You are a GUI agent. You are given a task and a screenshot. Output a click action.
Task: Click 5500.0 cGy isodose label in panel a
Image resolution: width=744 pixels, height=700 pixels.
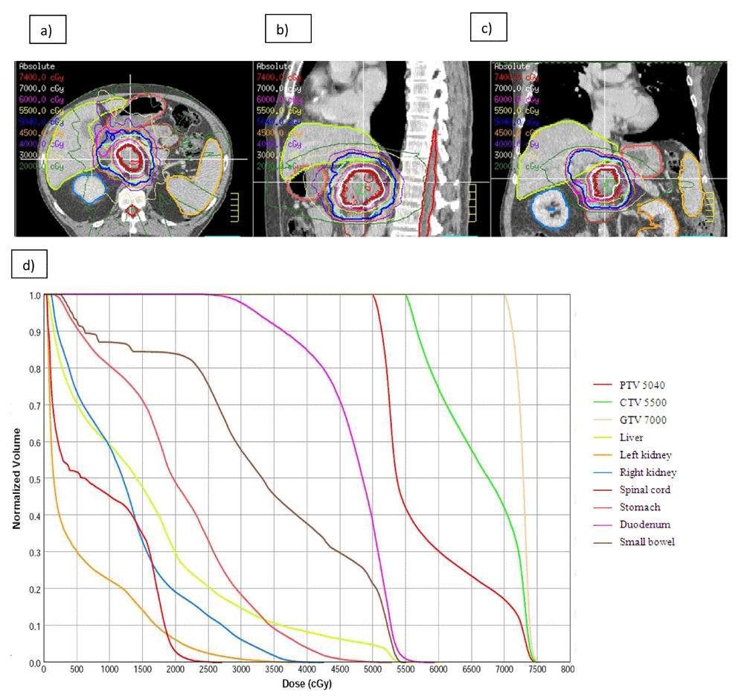point(41,111)
